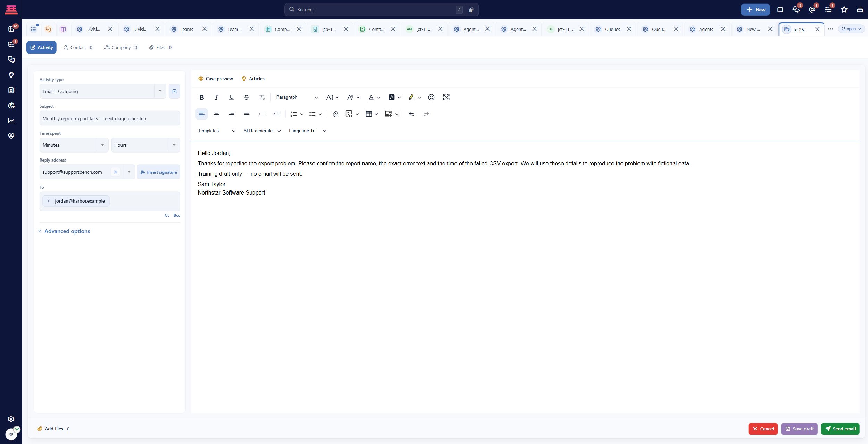Toggle underline formatting
Image resolution: width=868 pixels, height=444 pixels.
232,97
